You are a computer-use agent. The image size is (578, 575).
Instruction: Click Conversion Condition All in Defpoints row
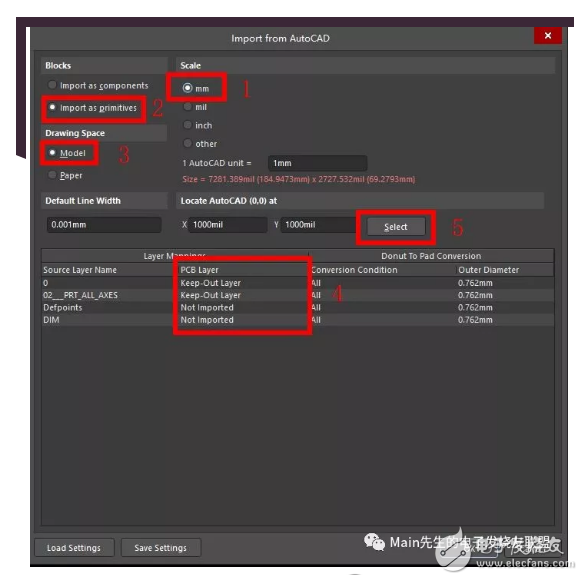pyautogui.click(x=316, y=307)
